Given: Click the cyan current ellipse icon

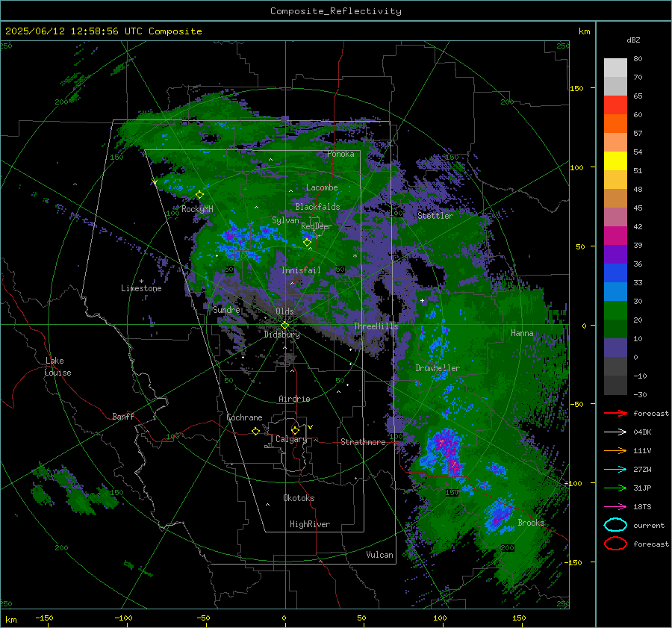Looking at the screenshot, I should point(615,525).
